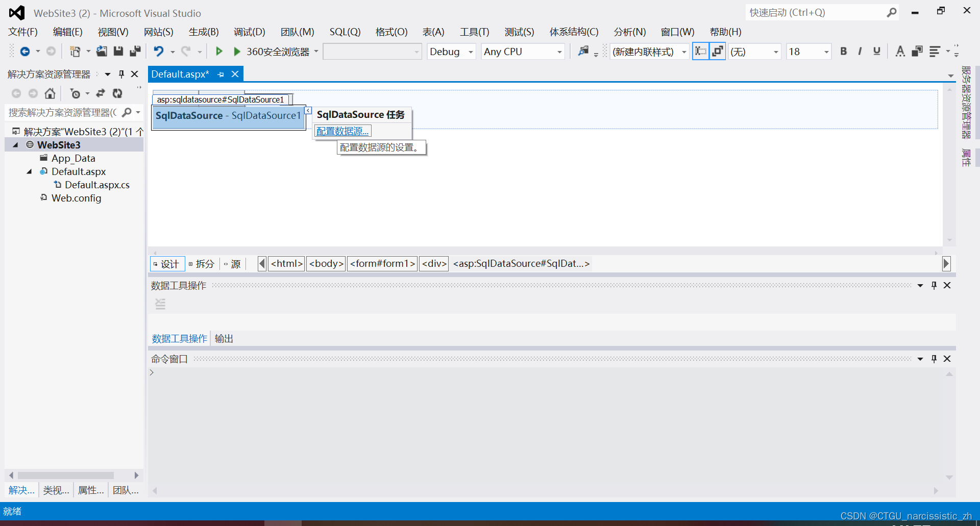Click the <body> tag navigator button

click(326, 263)
